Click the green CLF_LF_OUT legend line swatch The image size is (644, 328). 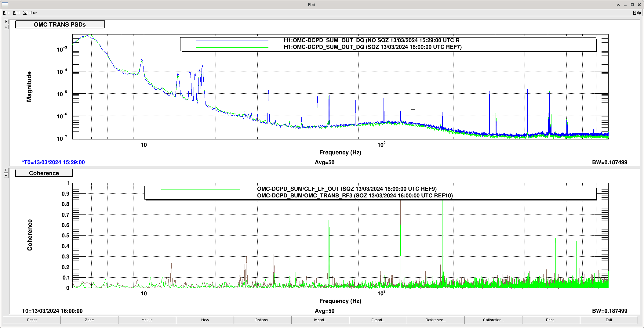(201, 189)
